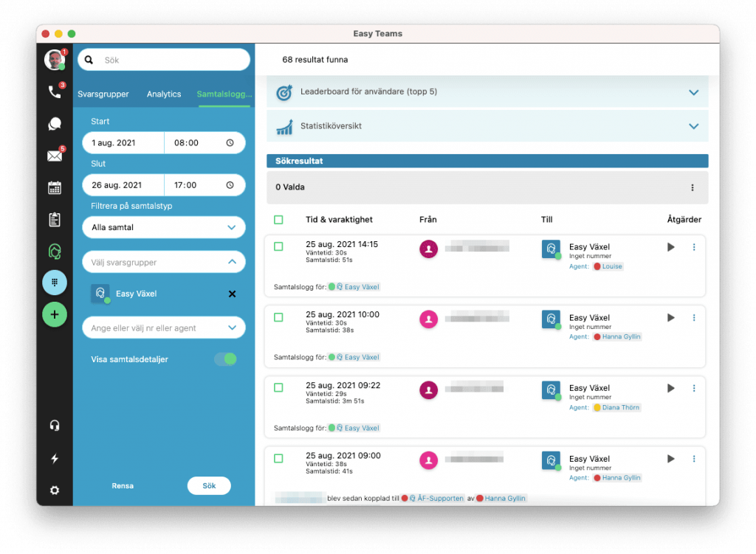This screenshot has height=554, width=756.
Task: Click the pink caller avatar for 10:00 call
Action: tap(428, 319)
